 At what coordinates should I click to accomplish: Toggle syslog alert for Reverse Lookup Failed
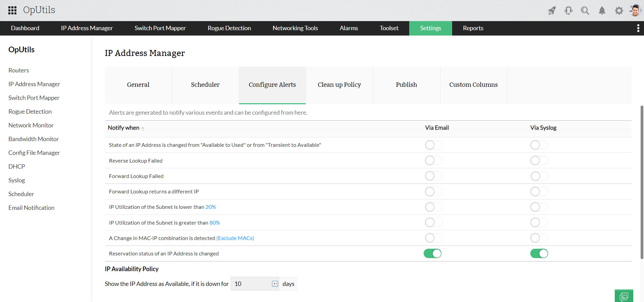(x=539, y=161)
